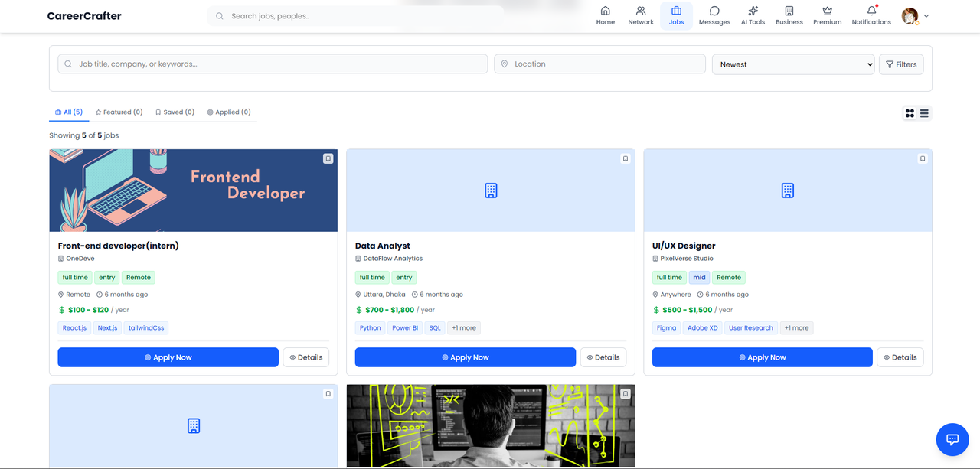Click the Figma skill tag
The width and height of the screenshot is (980, 469).
(x=667, y=327)
